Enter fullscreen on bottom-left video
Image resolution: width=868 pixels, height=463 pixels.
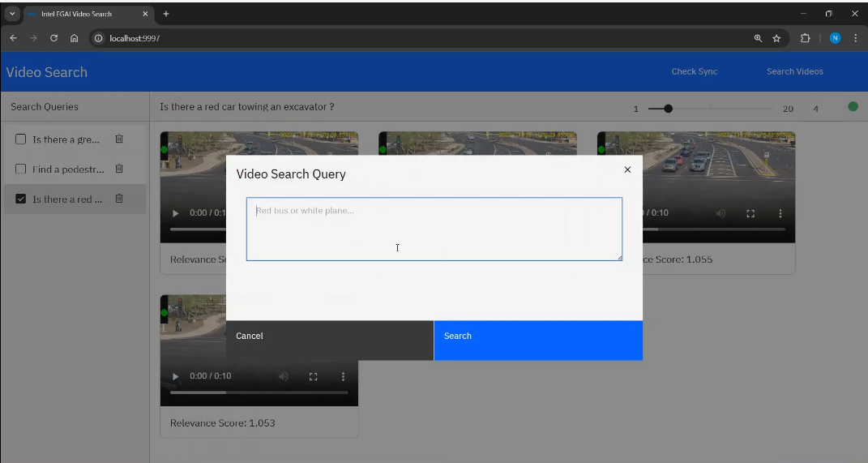coord(313,376)
